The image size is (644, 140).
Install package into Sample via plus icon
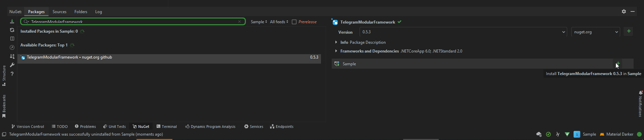click(x=618, y=64)
